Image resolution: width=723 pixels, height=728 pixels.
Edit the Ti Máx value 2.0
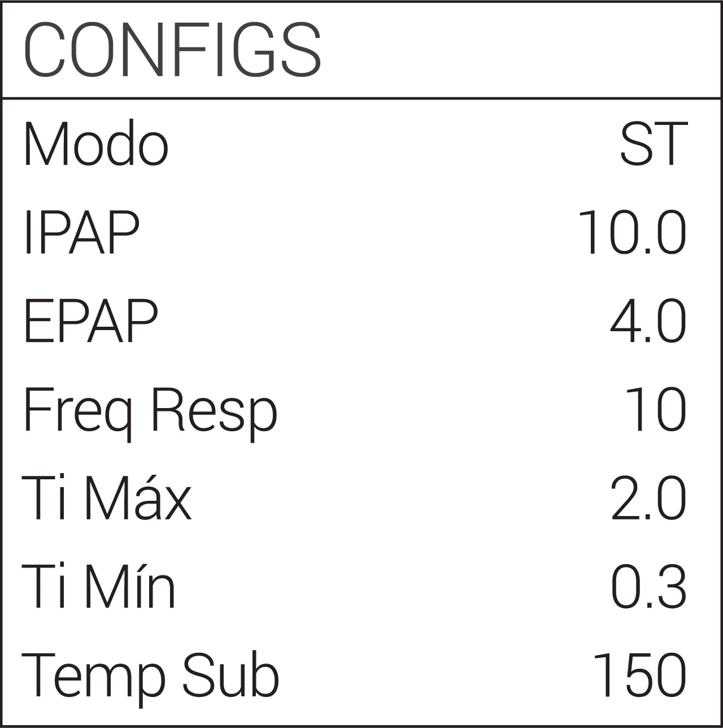pyautogui.click(x=648, y=498)
